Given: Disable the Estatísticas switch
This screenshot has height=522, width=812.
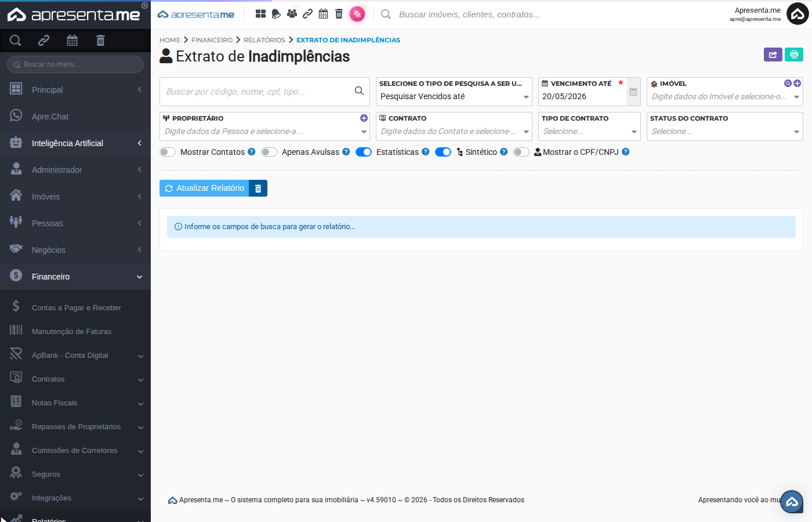Looking at the screenshot, I should [x=364, y=152].
